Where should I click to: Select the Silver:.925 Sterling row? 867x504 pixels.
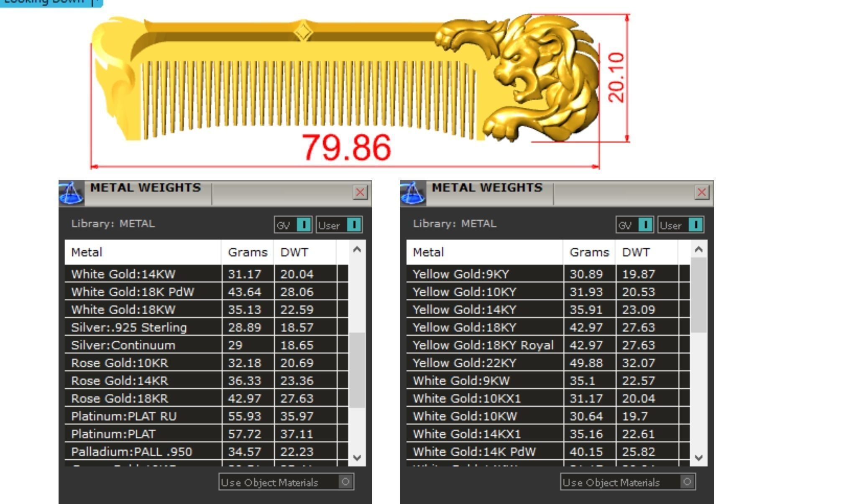[206, 327]
